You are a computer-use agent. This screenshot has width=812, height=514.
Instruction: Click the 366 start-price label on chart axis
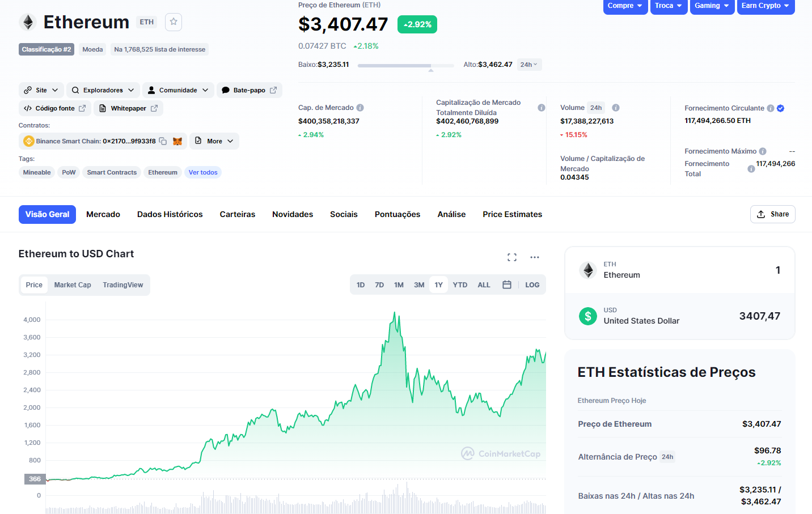pyautogui.click(x=35, y=479)
